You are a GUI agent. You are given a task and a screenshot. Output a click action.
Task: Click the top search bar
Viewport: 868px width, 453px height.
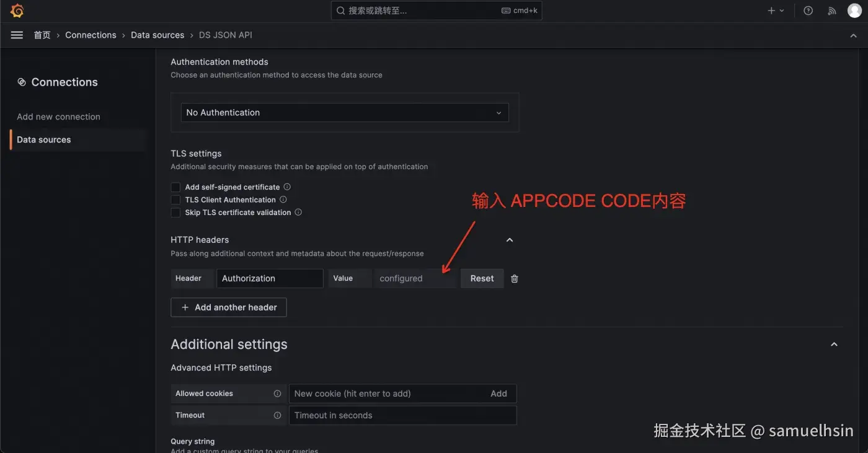(x=436, y=11)
